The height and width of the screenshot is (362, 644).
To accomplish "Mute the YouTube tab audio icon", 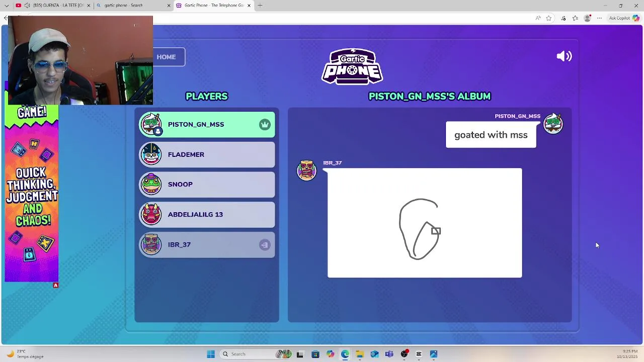I will (x=27, y=5).
